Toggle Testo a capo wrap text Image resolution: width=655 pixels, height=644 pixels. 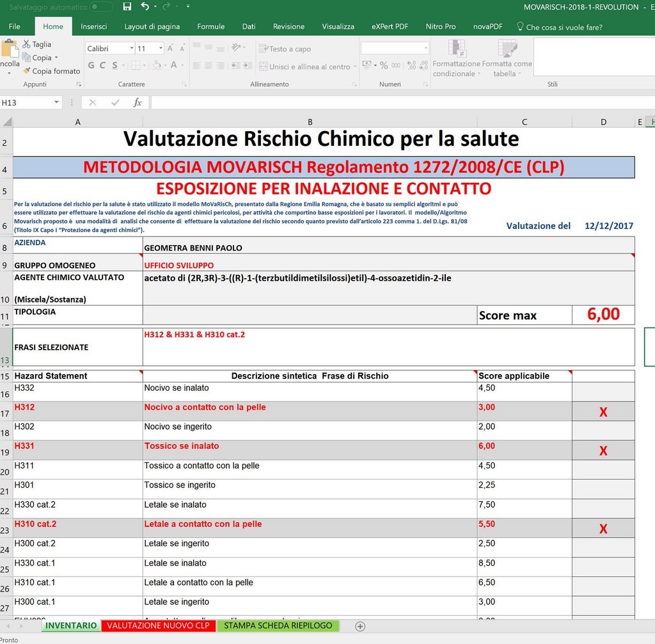pyautogui.click(x=285, y=49)
